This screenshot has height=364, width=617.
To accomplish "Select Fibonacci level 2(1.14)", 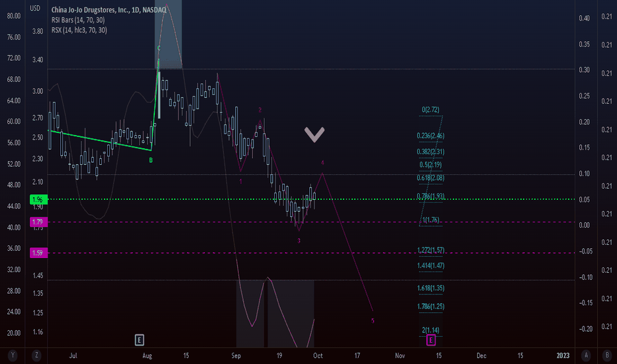I will click(430, 330).
